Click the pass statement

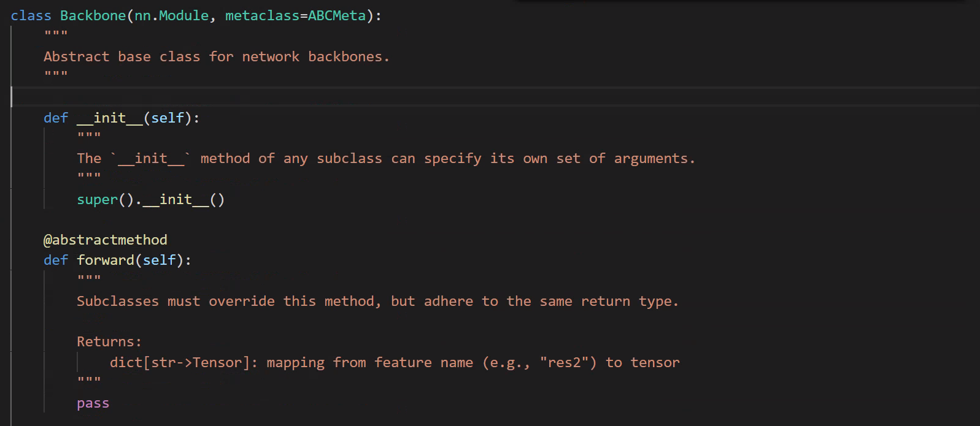tap(93, 403)
